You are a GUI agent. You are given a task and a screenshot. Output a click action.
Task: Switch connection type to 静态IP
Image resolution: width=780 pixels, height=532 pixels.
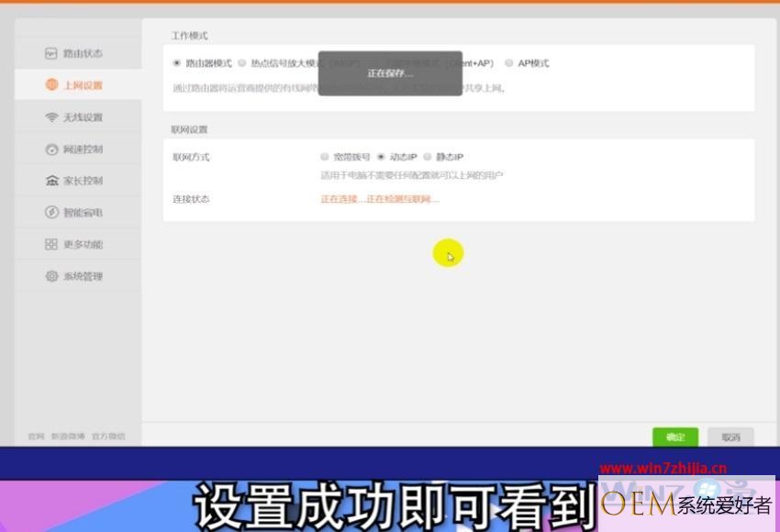(427, 157)
